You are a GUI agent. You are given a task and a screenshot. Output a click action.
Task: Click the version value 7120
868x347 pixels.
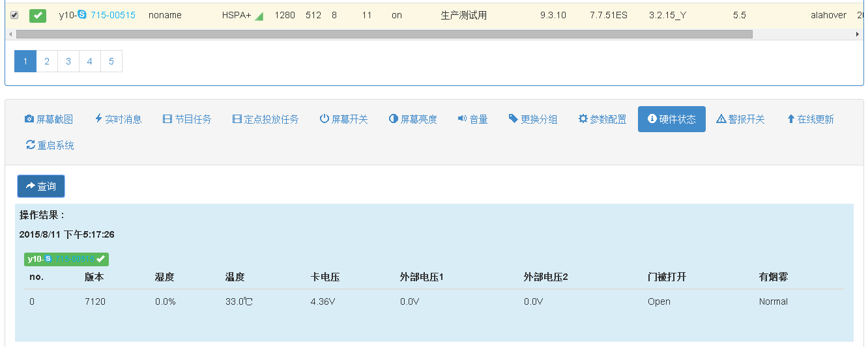95,301
